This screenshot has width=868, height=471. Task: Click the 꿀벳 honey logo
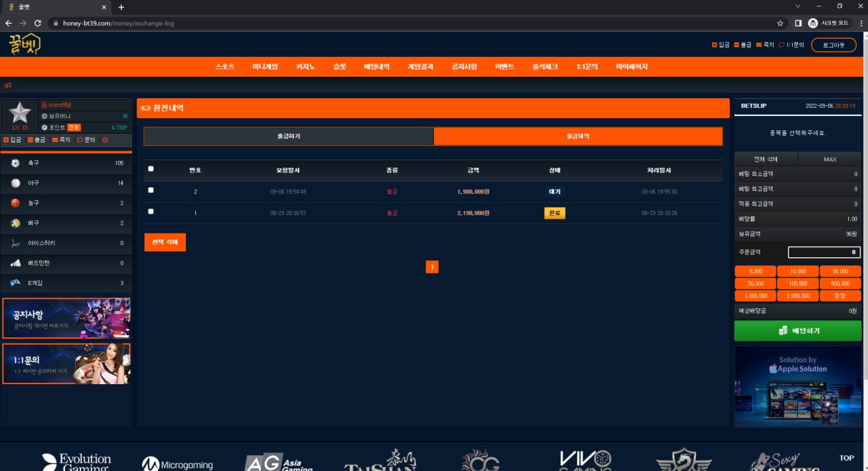tap(24, 44)
